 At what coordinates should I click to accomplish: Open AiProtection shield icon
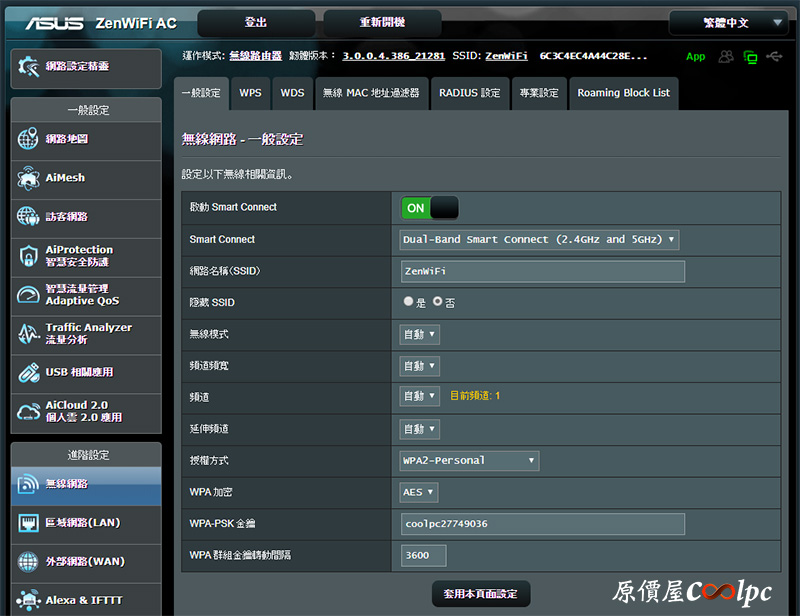click(28, 256)
